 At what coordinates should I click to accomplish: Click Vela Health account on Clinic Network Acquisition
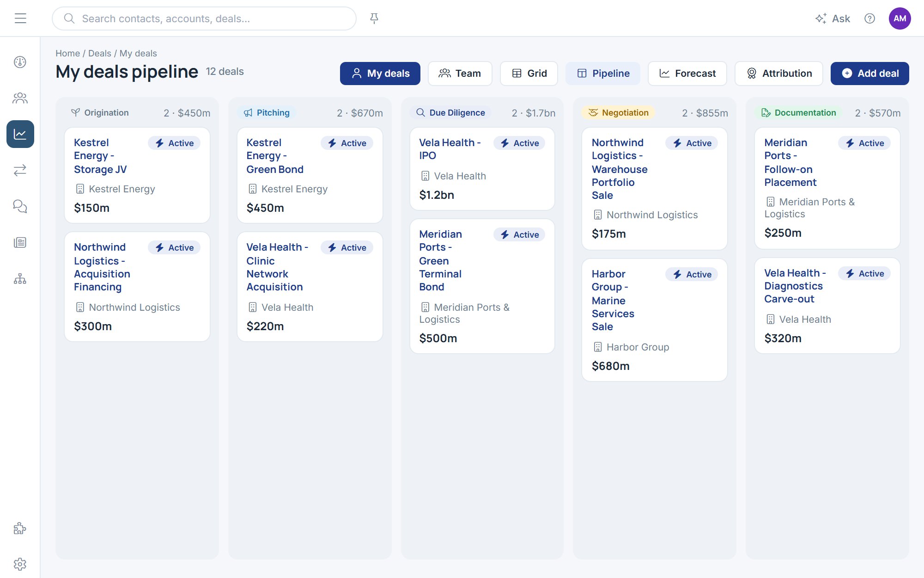280,307
